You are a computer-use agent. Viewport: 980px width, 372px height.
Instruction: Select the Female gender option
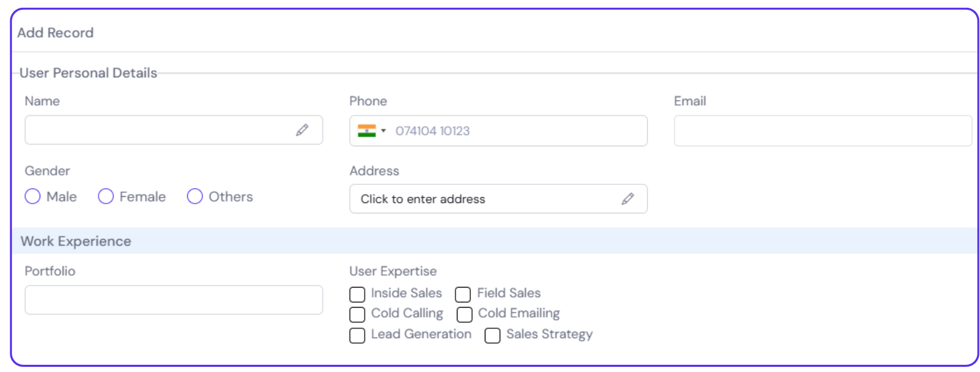tap(106, 196)
